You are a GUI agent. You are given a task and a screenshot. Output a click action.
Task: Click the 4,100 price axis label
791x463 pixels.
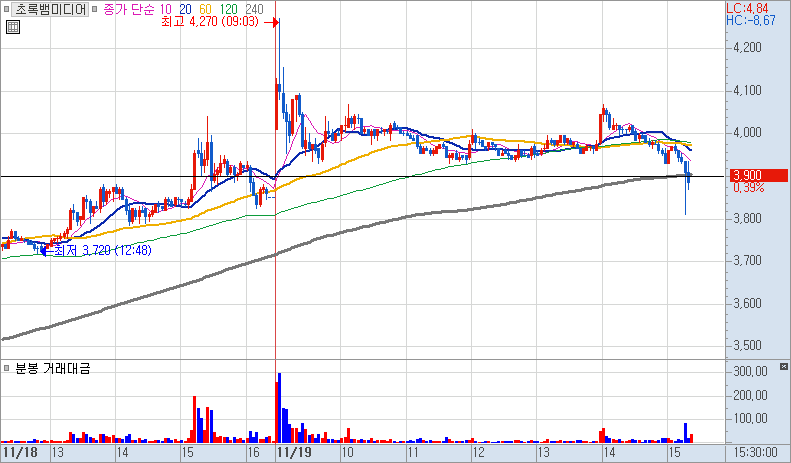[748, 90]
